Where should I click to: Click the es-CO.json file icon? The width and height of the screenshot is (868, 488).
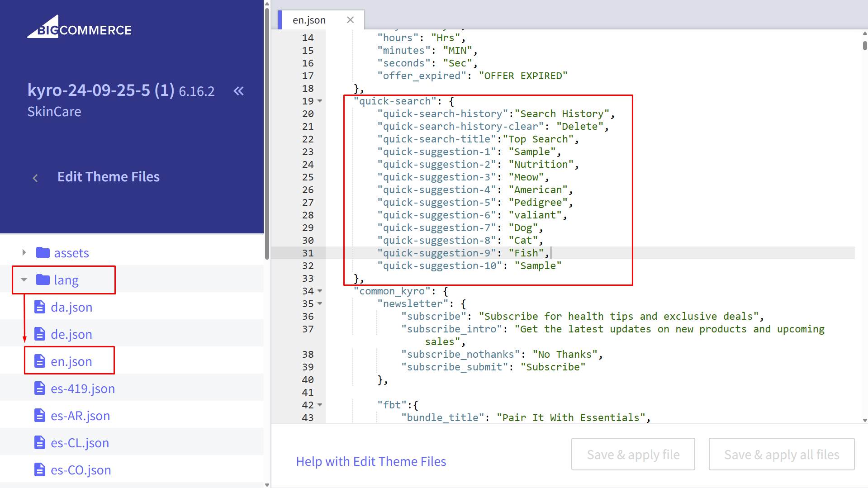pos(40,470)
